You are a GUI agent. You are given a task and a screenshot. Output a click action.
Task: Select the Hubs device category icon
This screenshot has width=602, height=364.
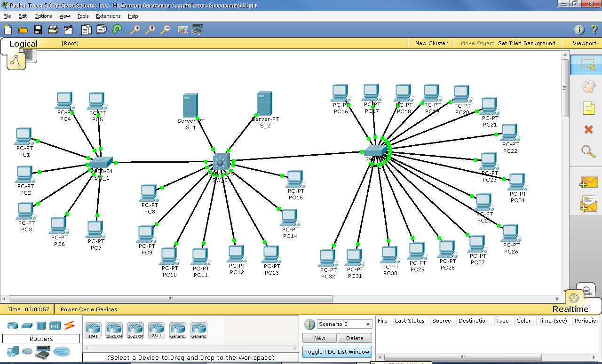click(41, 325)
